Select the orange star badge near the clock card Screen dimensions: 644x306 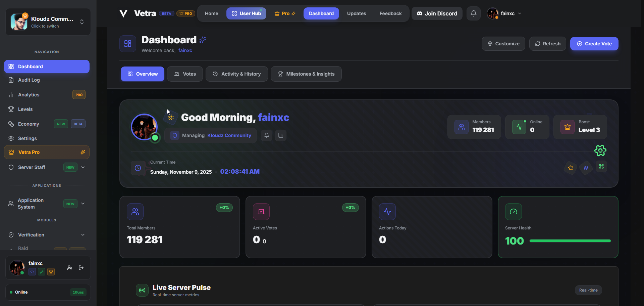coord(570,168)
